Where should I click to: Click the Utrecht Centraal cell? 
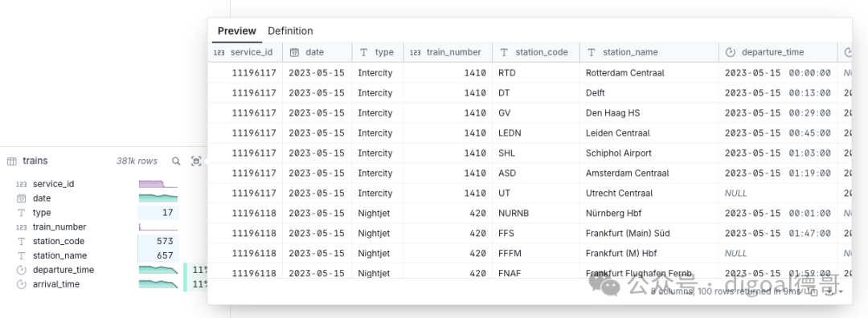[649, 193]
